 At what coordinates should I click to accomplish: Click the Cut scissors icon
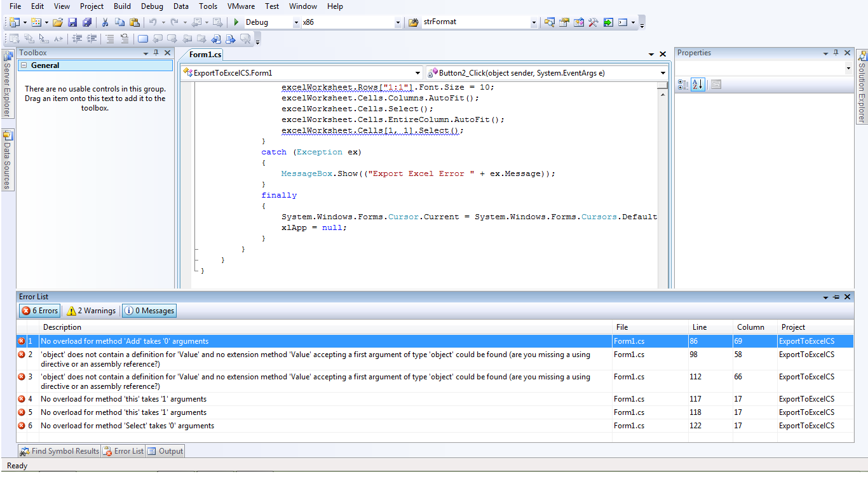[105, 22]
